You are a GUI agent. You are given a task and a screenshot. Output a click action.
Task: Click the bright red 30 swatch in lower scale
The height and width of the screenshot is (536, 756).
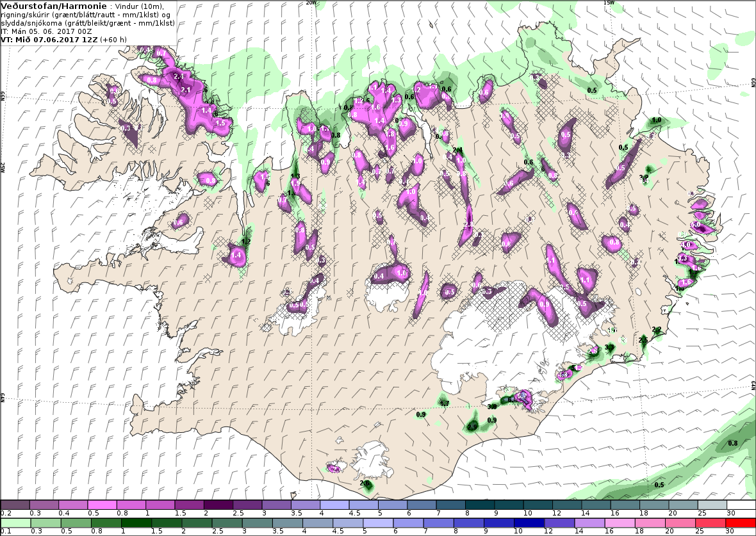pos(740,523)
